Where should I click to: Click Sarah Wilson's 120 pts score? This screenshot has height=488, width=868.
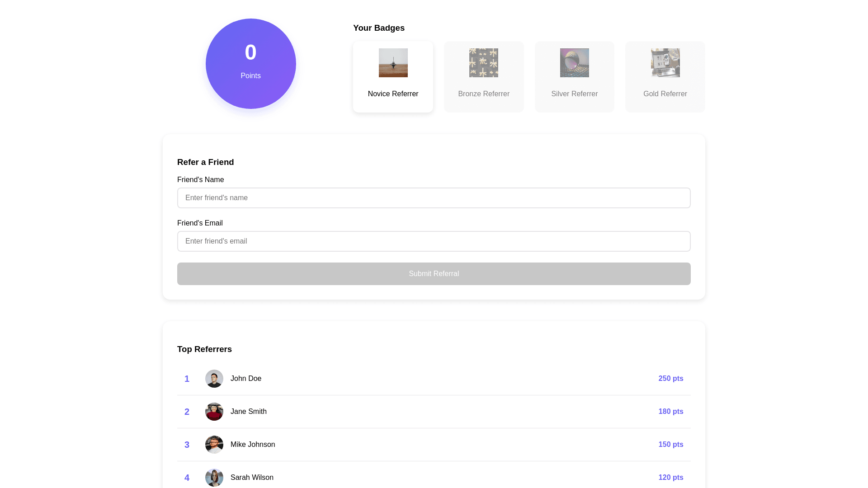point(670,478)
